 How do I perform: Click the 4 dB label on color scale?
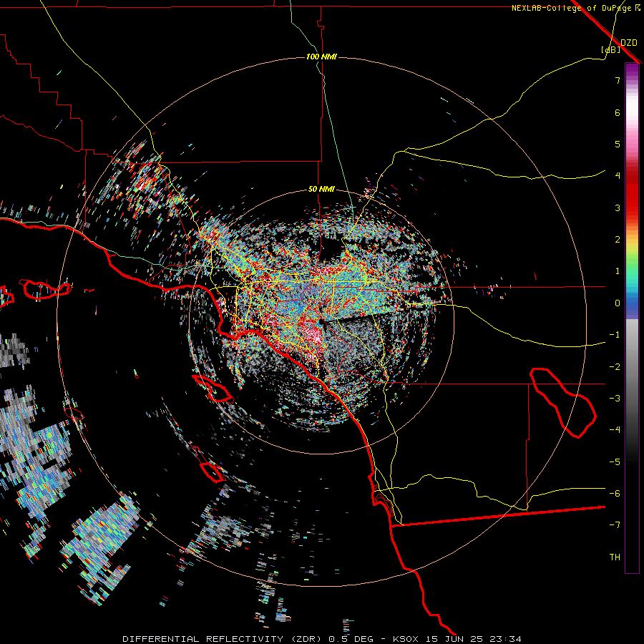point(618,176)
